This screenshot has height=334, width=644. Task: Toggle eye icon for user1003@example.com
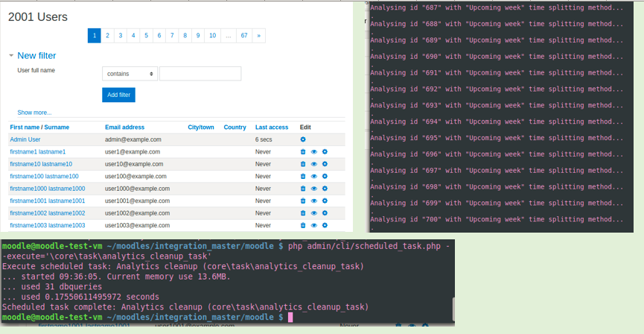314,225
